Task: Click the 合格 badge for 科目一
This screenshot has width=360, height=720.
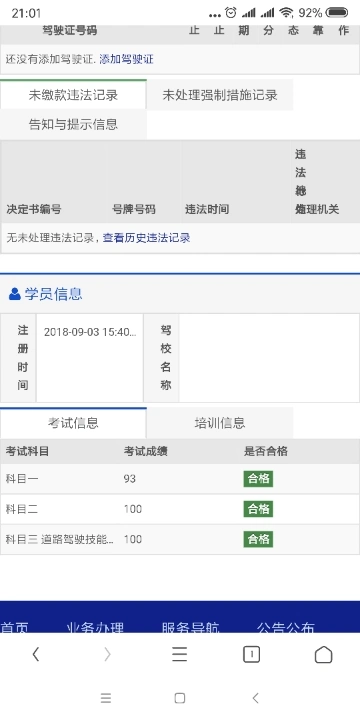Action: [x=258, y=479]
